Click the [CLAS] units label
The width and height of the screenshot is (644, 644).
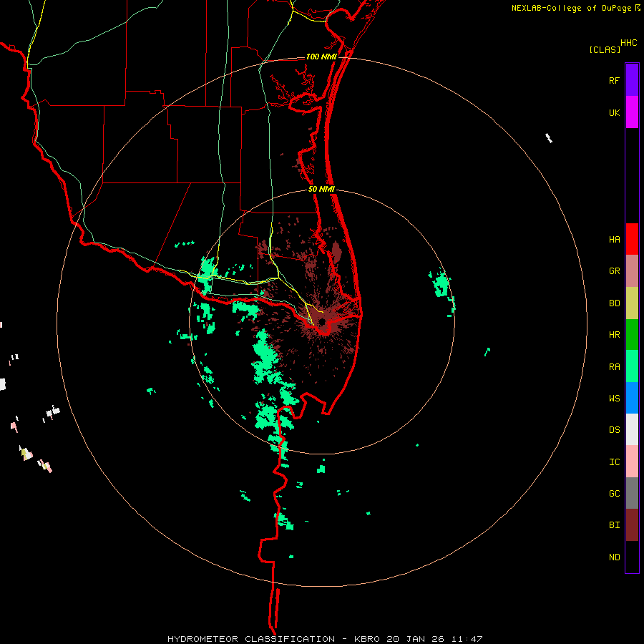pyautogui.click(x=604, y=49)
